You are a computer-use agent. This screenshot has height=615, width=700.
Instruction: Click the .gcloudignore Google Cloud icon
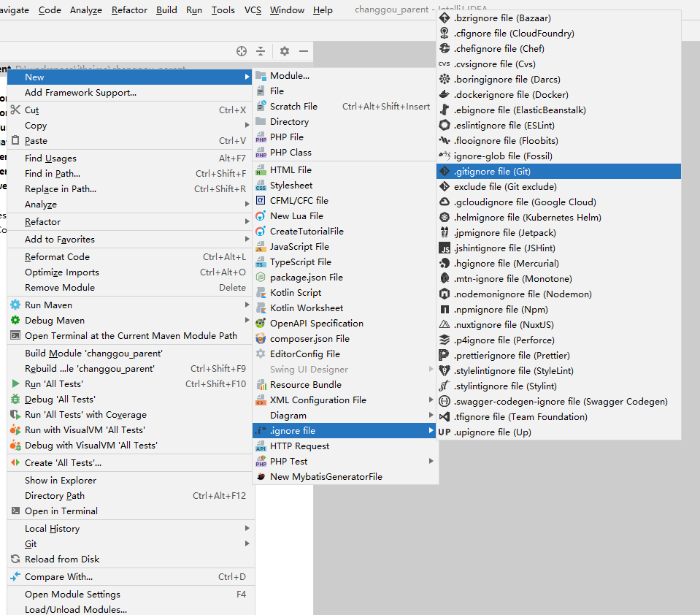click(445, 202)
